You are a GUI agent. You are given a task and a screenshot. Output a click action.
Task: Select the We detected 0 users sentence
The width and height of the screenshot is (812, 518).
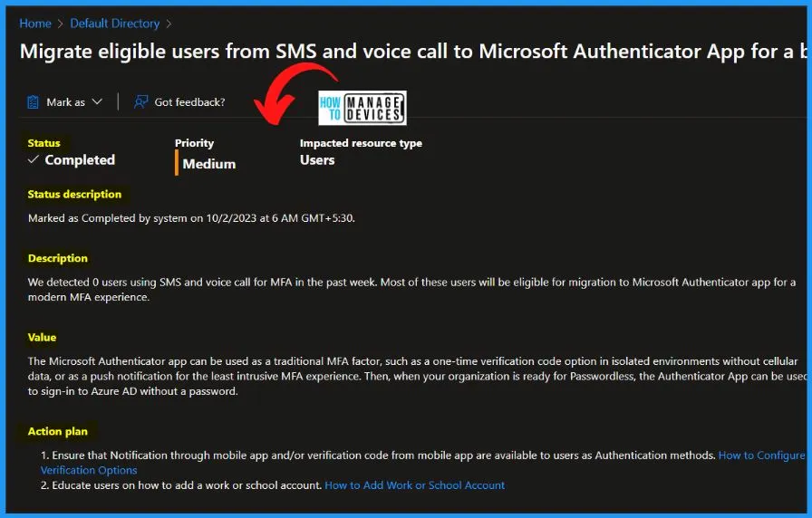pyautogui.click(x=411, y=289)
